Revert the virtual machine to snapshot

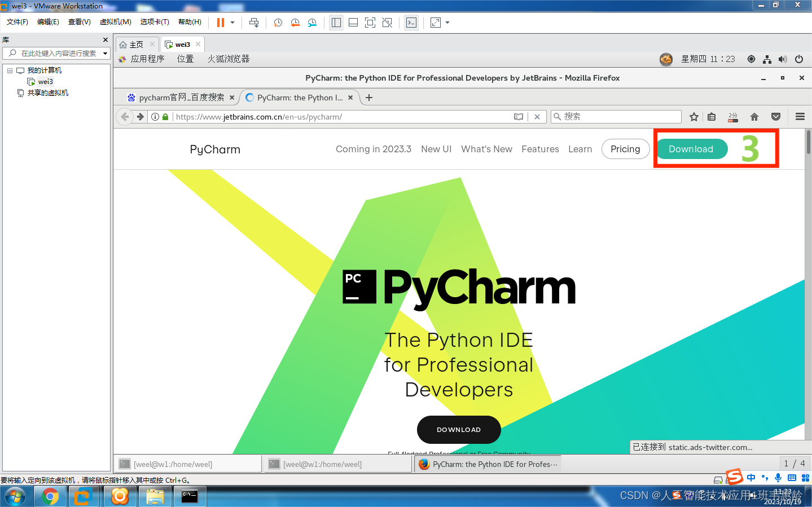(295, 23)
